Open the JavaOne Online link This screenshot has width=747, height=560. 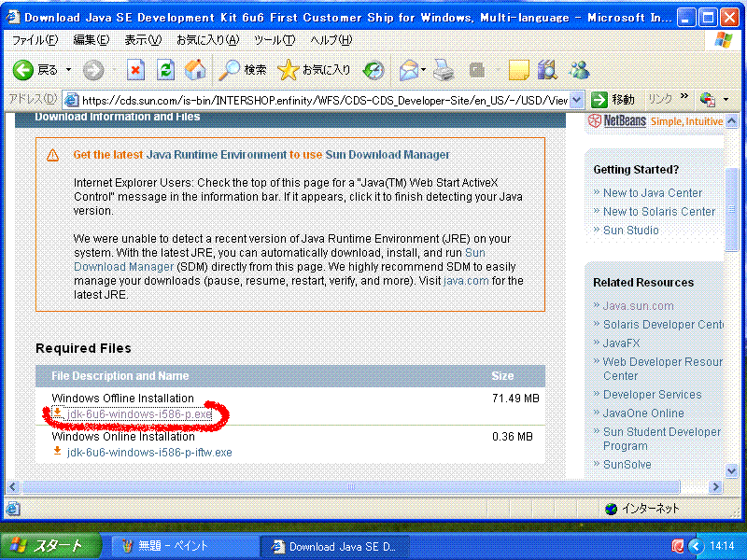pos(643,413)
